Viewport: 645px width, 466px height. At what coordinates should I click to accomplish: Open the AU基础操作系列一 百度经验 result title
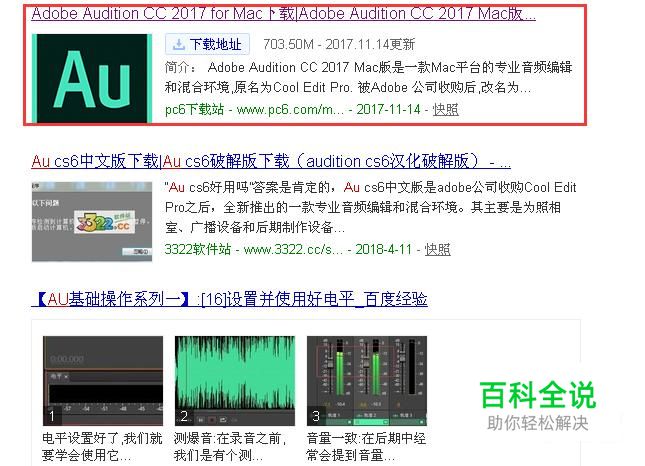pos(230,299)
